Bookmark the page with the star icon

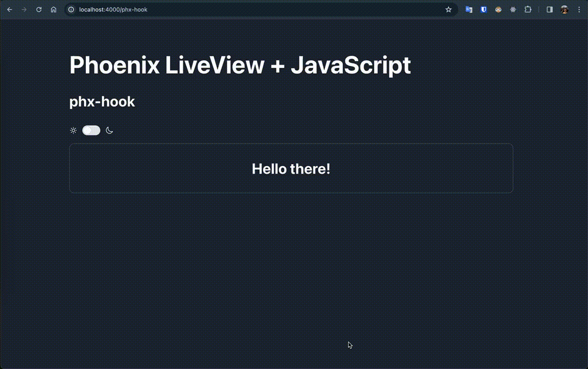(x=448, y=9)
